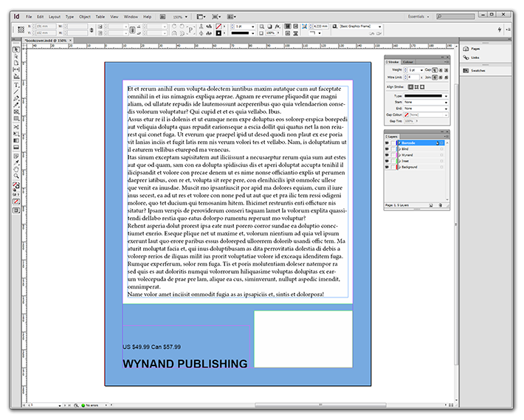Switch to the Colour panel tab
Image resolution: width=524 pixels, height=420 pixels.
[x=407, y=62]
